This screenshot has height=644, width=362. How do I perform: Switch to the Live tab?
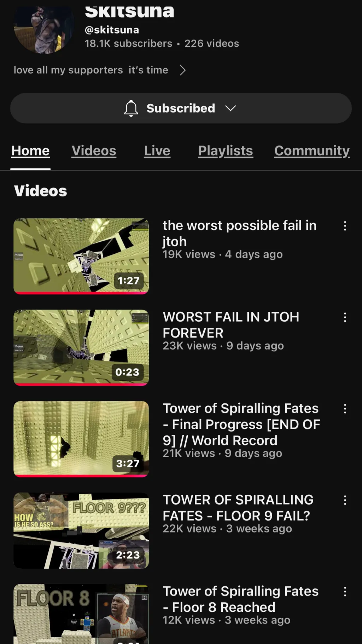157,151
